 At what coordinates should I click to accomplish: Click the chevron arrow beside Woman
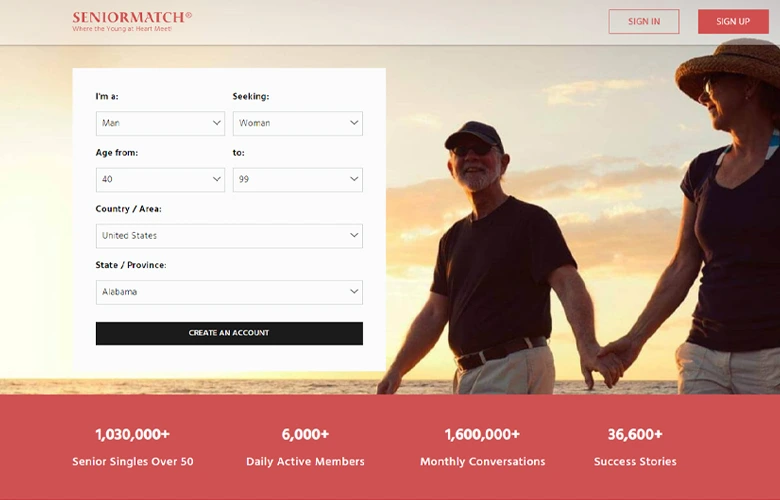pyautogui.click(x=354, y=123)
